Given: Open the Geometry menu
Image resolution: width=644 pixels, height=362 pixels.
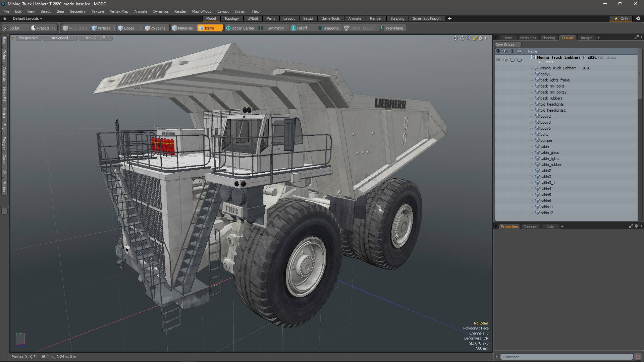Looking at the screenshot, I should tap(77, 11).
